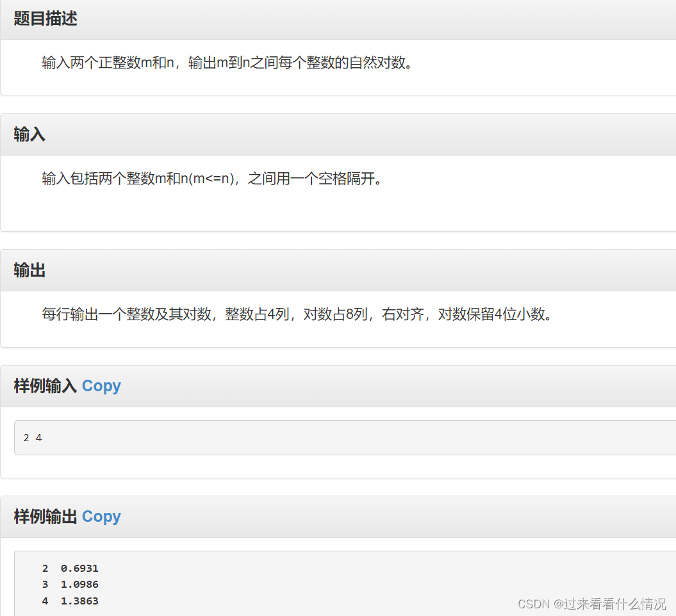Click the Copy link beside 样例输出
The image size is (676, 616).
101,516
